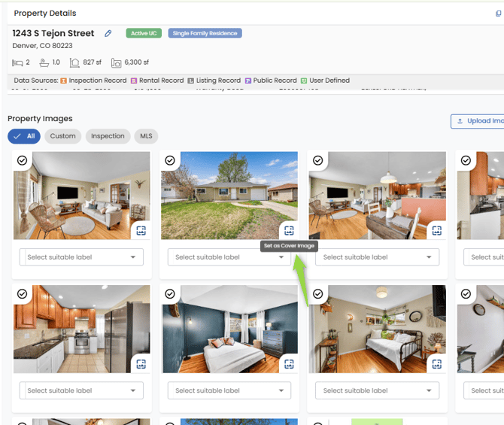Set beige bedroom photo as cover image
Image resolution: width=504 pixels, height=425 pixels.
click(437, 364)
